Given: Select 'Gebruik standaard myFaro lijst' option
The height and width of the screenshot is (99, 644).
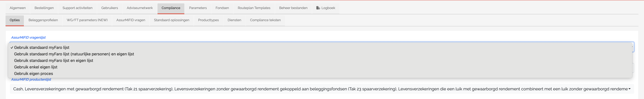Looking at the screenshot, I should click(320, 47).
